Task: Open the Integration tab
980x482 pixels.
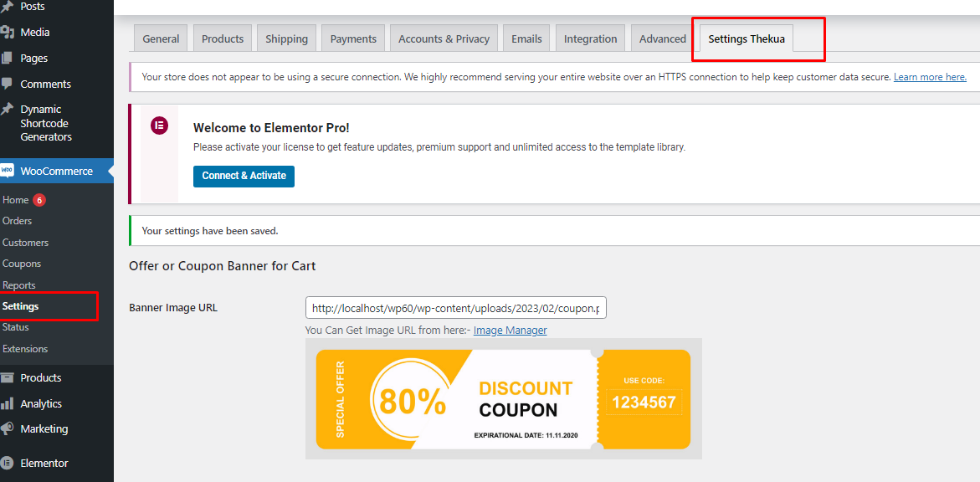Action: point(591,38)
